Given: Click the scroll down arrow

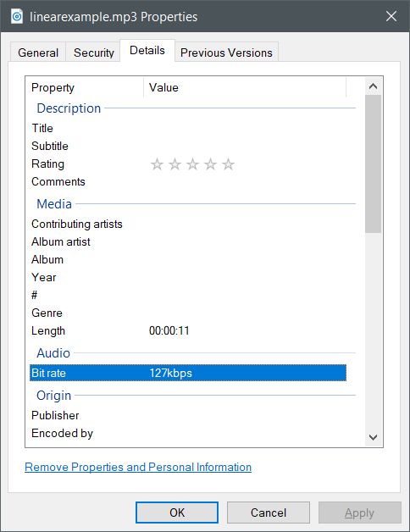Looking at the screenshot, I should click(373, 437).
